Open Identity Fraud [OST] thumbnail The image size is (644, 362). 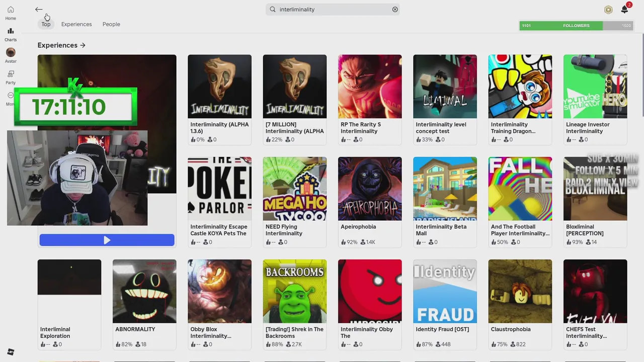pos(445,291)
